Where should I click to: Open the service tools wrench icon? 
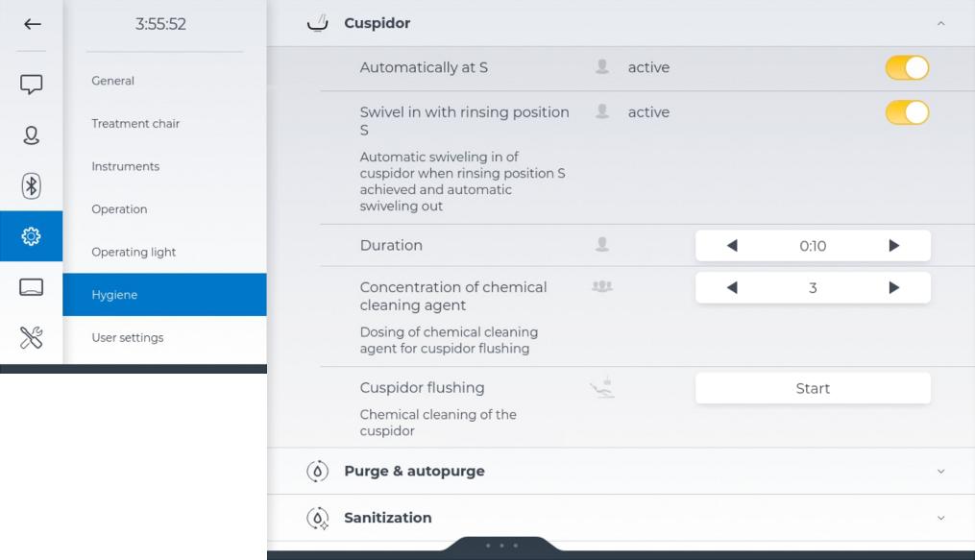32,337
